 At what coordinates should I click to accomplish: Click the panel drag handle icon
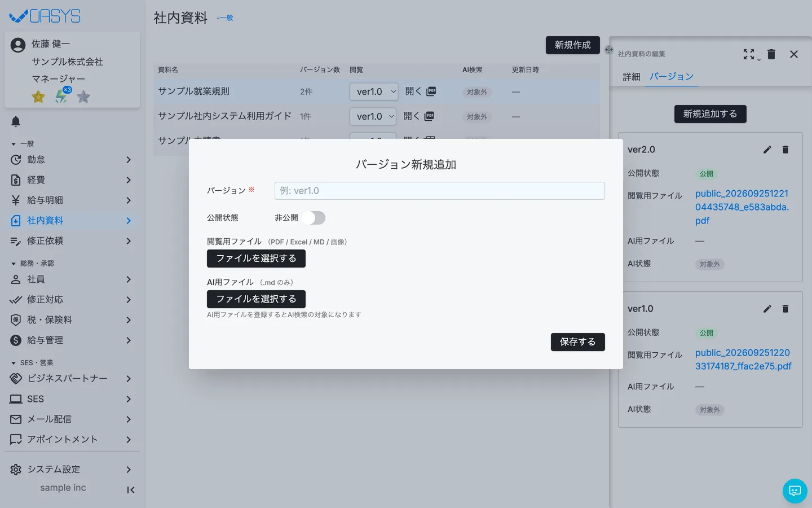coord(609,50)
